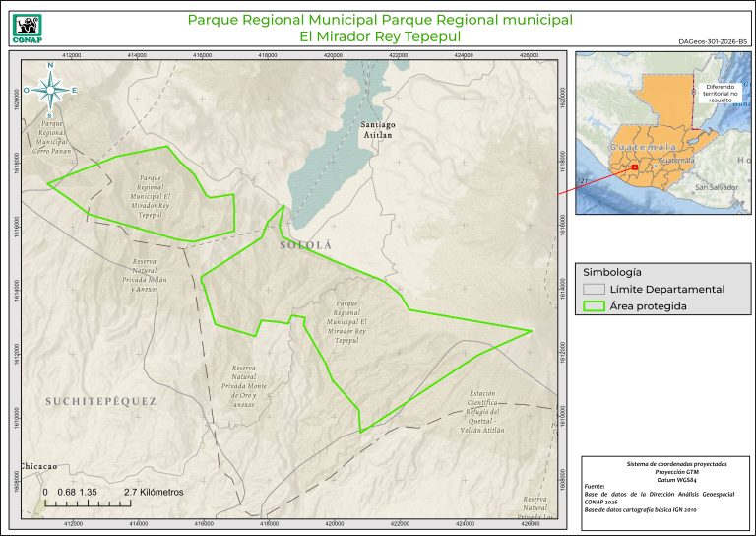Click the Santiago Atitlán town label

coord(377,130)
